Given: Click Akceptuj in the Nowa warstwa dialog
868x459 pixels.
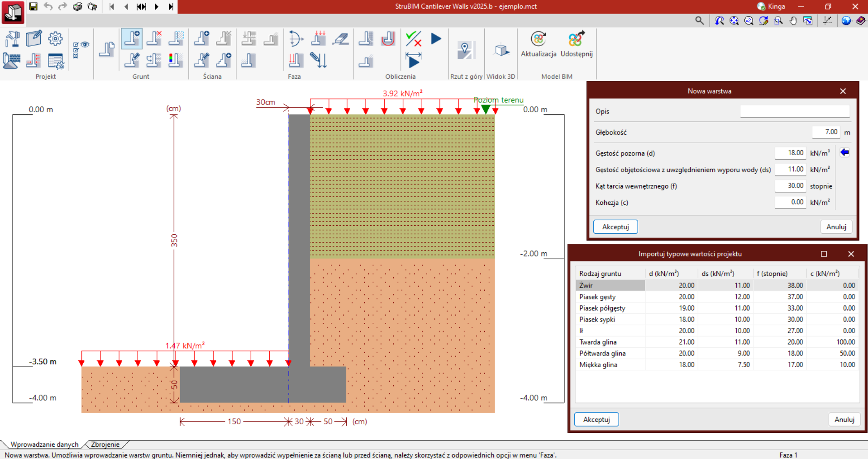Looking at the screenshot, I should coord(615,227).
